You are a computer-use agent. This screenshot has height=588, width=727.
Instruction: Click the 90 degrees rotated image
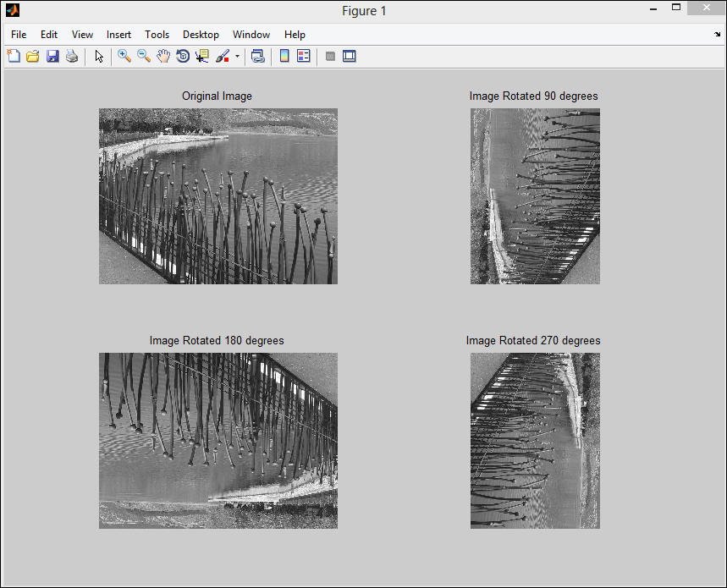[535, 196]
